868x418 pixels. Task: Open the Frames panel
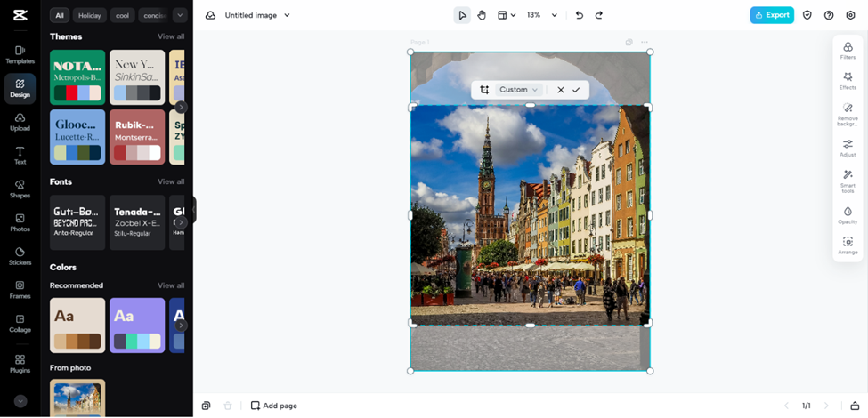tap(20, 290)
